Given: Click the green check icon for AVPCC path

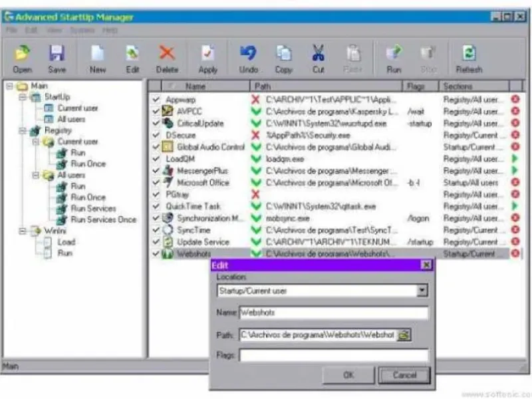Looking at the screenshot, I should tap(256, 111).
